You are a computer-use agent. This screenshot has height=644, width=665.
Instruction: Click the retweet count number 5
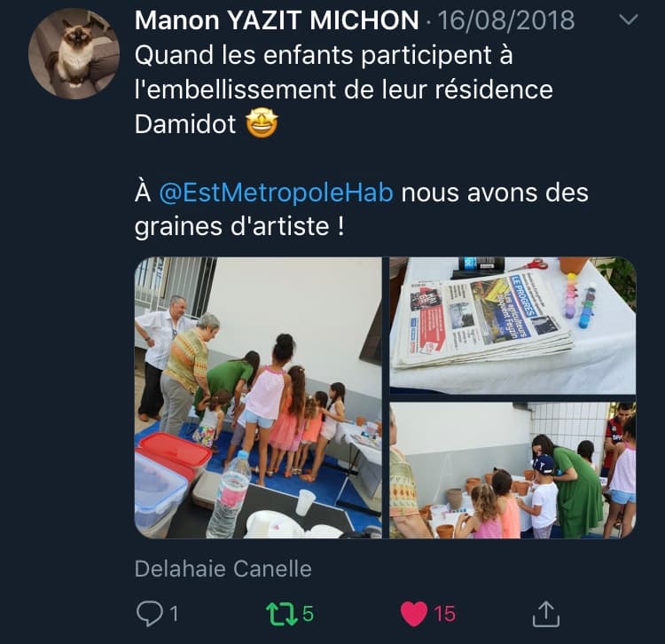(x=308, y=614)
